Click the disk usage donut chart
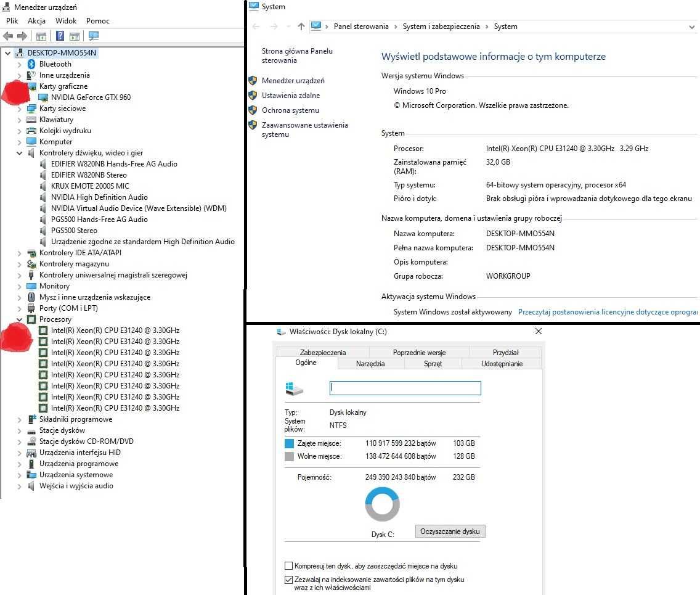This screenshot has height=595, width=700. coord(382,504)
